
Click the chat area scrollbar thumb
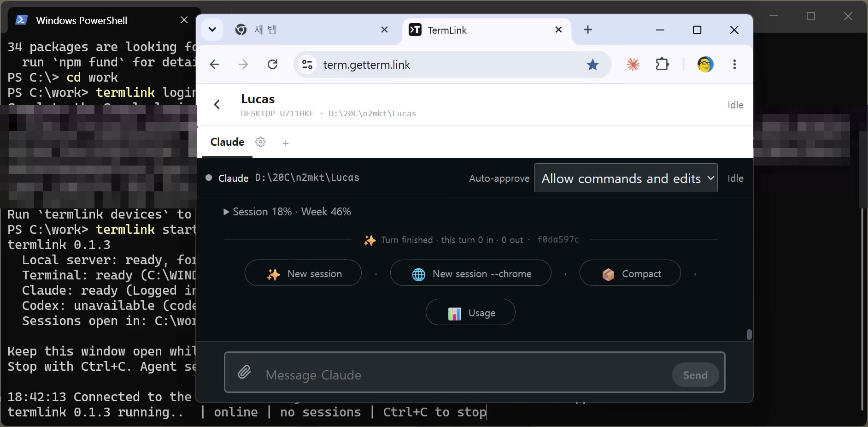tap(749, 334)
